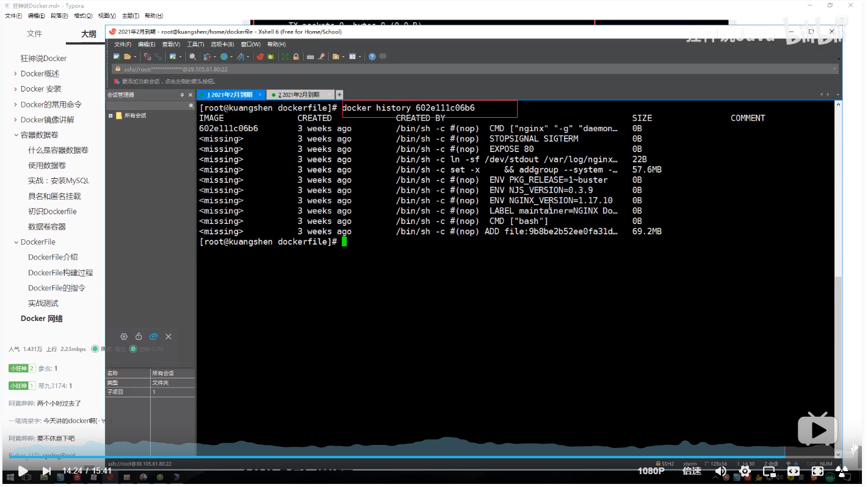Click the video player settings gear icon
This screenshot has width=868, height=487.
(x=745, y=471)
